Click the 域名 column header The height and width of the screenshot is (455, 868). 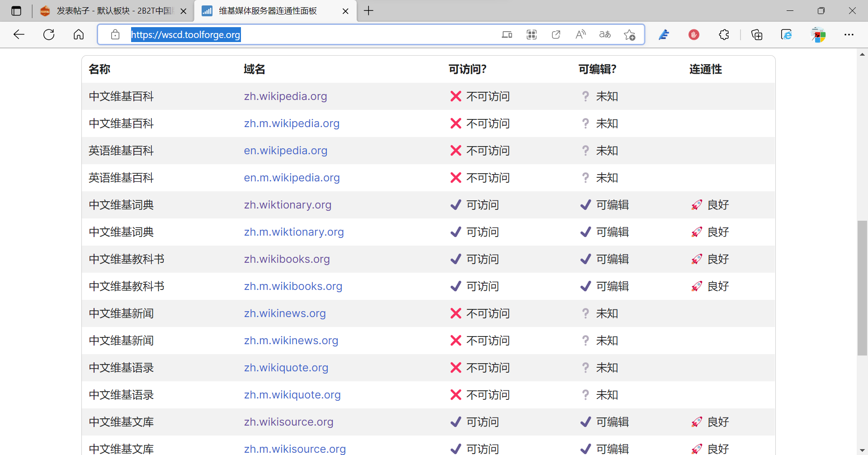coord(255,69)
